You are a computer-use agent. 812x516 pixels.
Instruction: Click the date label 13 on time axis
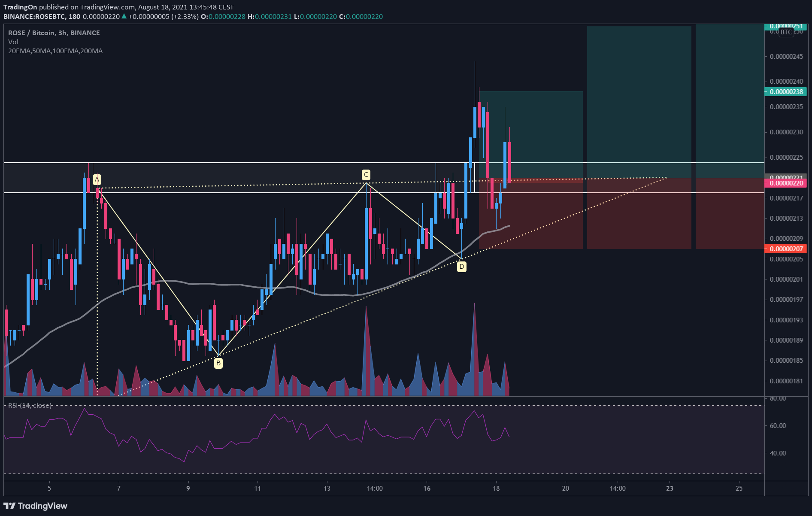click(327, 489)
